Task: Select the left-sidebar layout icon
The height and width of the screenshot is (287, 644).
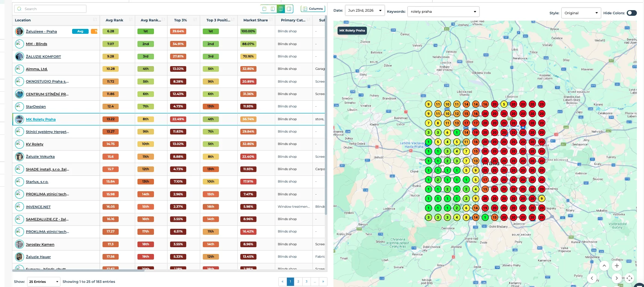Action: click(x=273, y=9)
